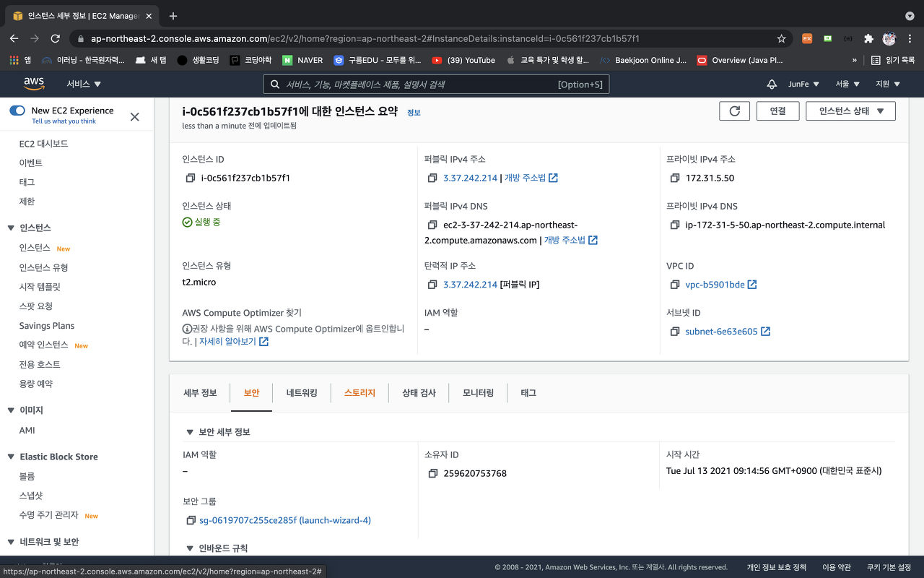Screen dimensions: 924x578
Task: Collapse the 보안 세부 정보 section
Action: click(x=191, y=432)
